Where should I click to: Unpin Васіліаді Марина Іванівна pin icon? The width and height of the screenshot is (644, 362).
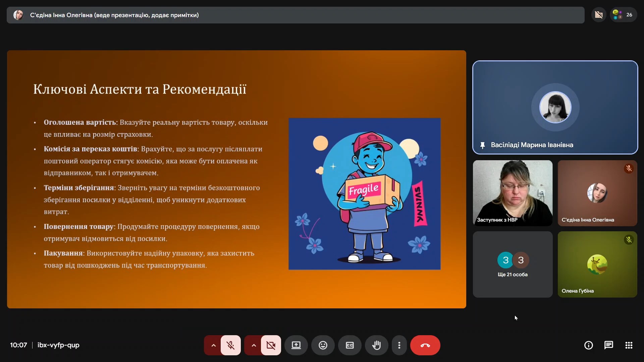coord(482,145)
